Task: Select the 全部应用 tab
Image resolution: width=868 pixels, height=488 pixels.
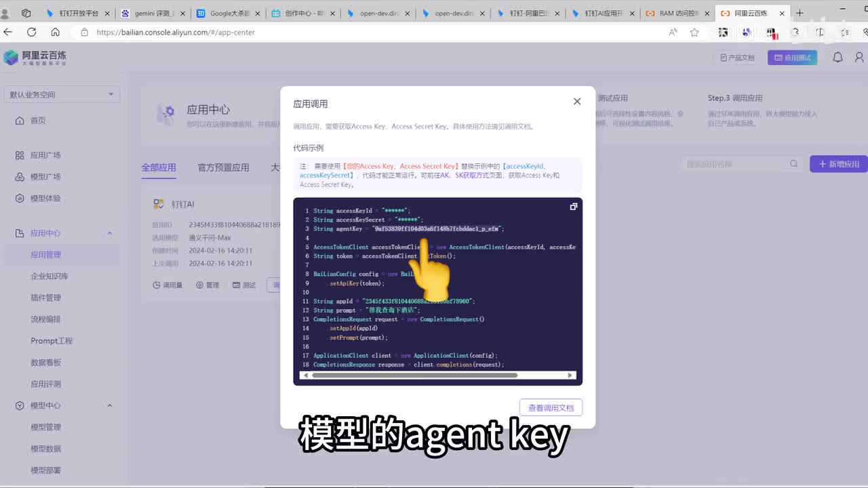Action: click(159, 167)
